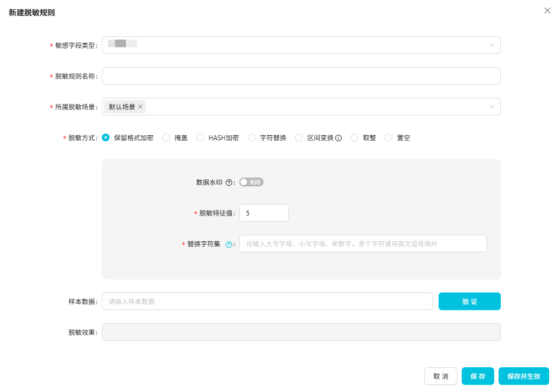Toggle the 数据水印 switch on
Image resolution: width=558 pixels, height=392 pixels.
tap(251, 182)
